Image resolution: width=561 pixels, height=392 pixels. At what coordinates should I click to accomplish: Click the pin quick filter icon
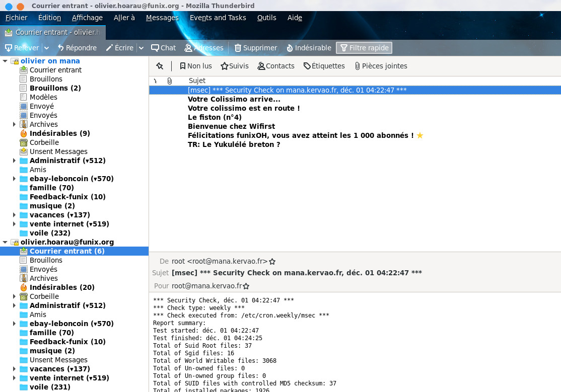pyautogui.click(x=160, y=66)
